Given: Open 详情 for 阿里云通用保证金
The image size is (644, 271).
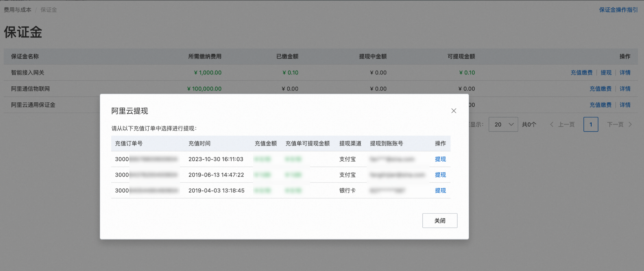Looking at the screenshot, I should point(625,105).
